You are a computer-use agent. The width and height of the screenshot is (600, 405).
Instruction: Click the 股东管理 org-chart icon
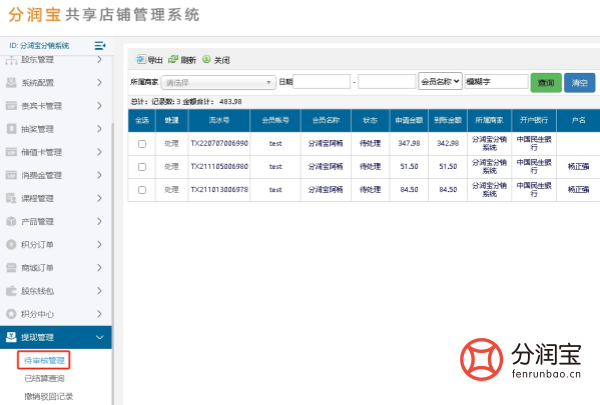click(x=11, y=60)
